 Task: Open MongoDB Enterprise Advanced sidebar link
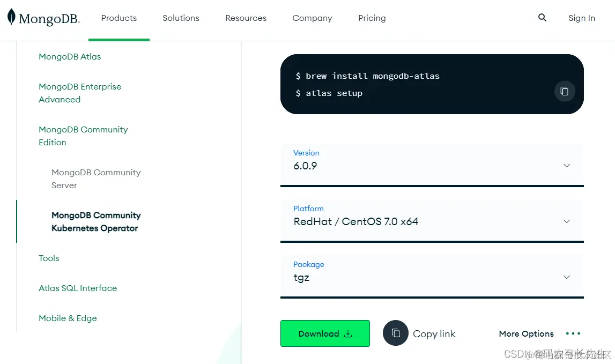(x=80, y=93)
